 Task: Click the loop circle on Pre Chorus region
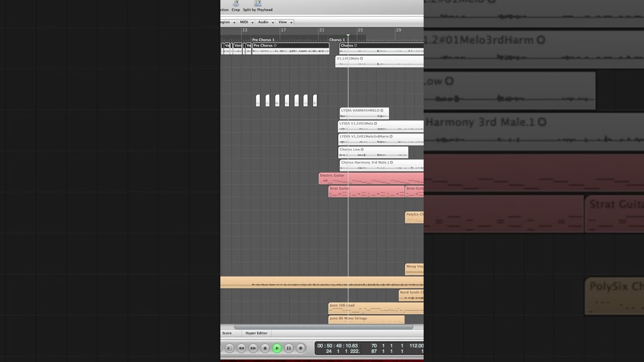click(275, 45)
